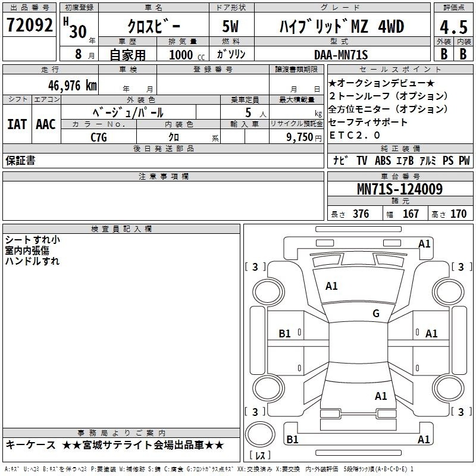Select the A1 mark on the hood

pyautogui.click(x=331, y=286)
